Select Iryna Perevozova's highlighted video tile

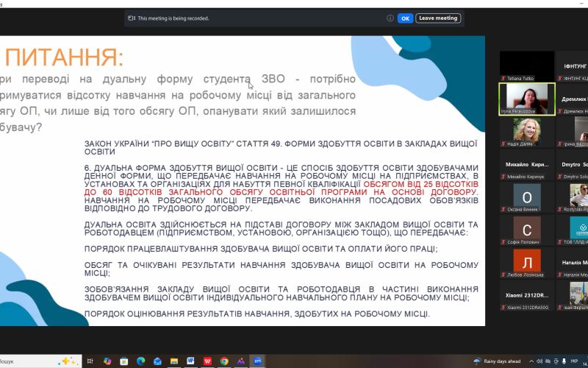pos(527,99)
